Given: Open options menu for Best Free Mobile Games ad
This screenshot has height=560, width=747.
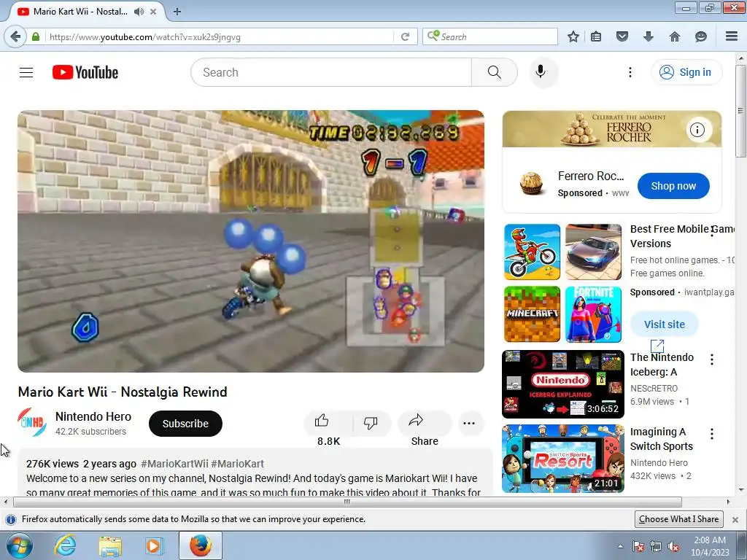Looking at the screenshot, I should click(x=712, y=231).
